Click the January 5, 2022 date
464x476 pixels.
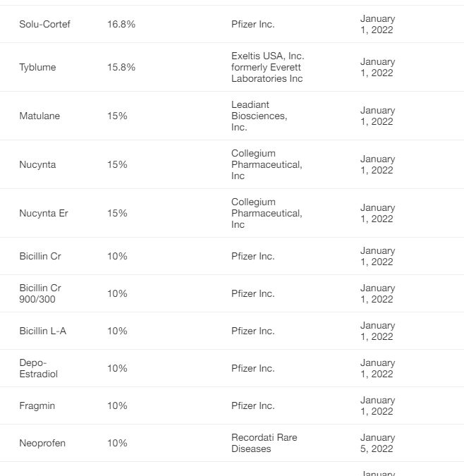click(377, 443)
